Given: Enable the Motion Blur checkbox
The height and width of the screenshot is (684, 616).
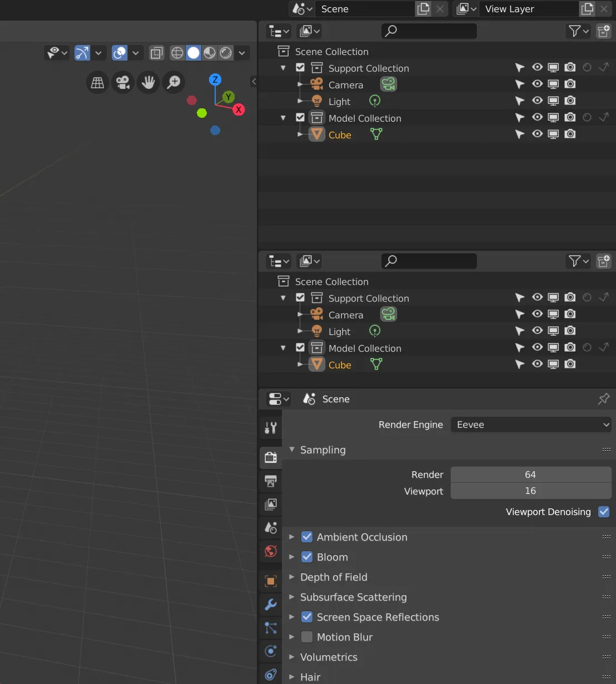Looking at the screenshot, I should coord(307,637).
